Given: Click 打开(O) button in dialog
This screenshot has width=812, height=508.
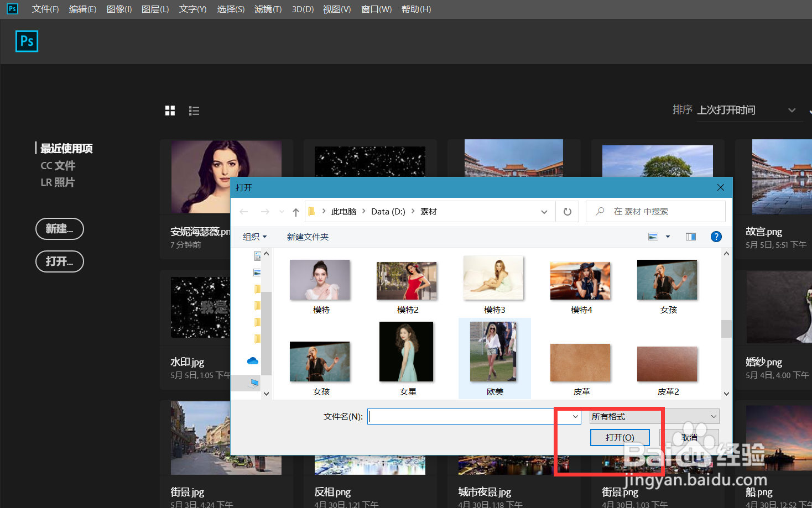Looking at the screenshot, I should tap(620, 438).
